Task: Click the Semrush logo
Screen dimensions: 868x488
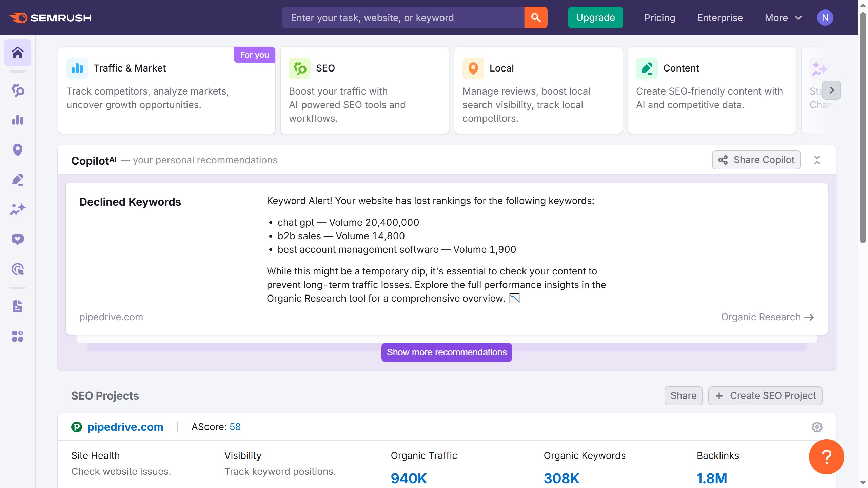Action: (51, 18)
